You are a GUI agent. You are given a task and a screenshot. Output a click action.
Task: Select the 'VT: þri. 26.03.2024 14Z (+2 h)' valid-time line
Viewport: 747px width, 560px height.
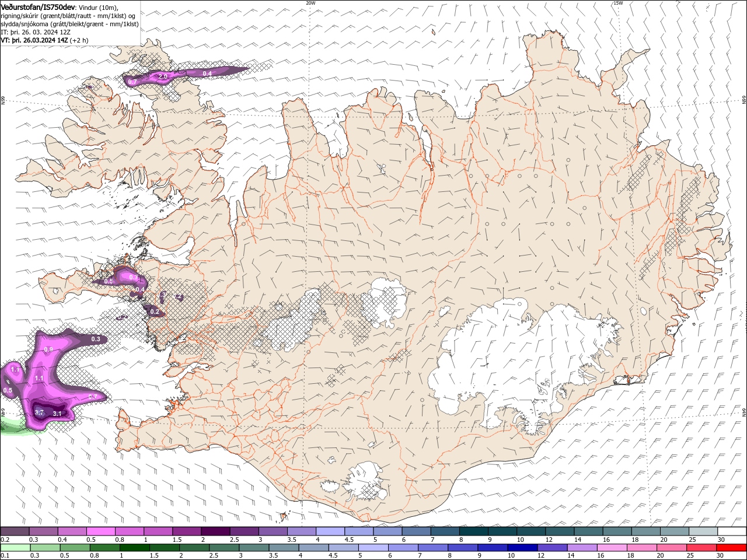pyautogui.click(x=45, y=40)
